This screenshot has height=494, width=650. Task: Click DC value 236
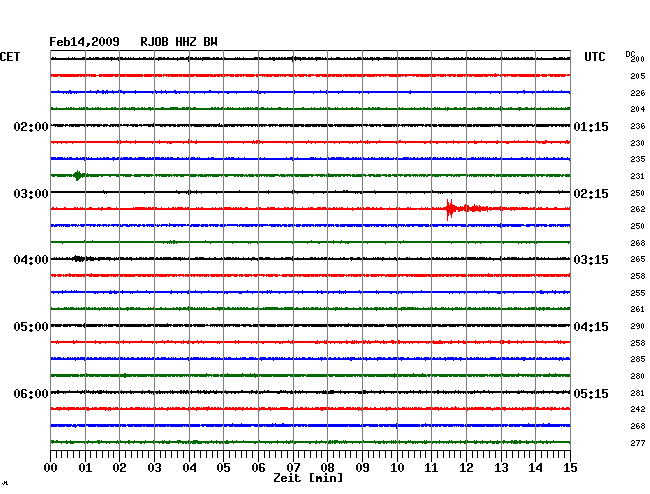tap(638, 126)
